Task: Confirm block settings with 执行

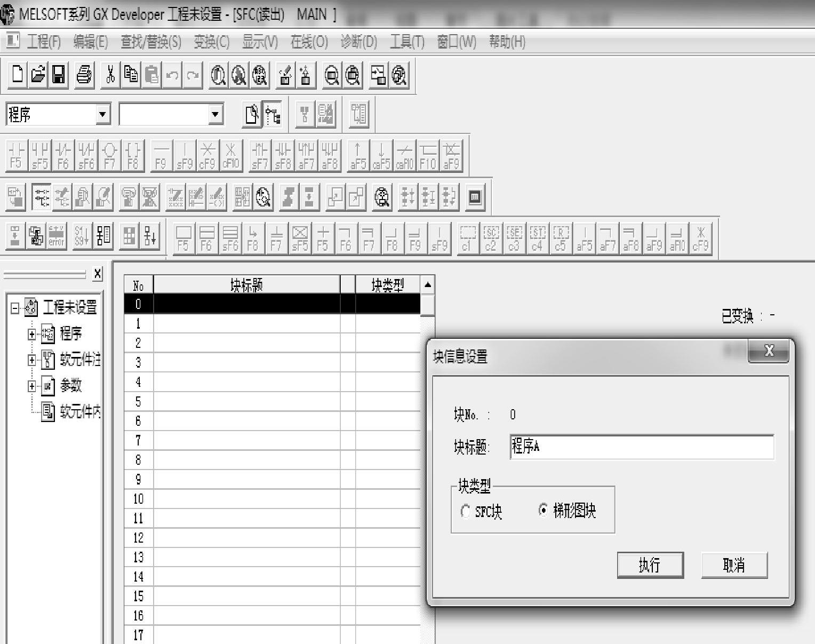Action: pos(650,565)
